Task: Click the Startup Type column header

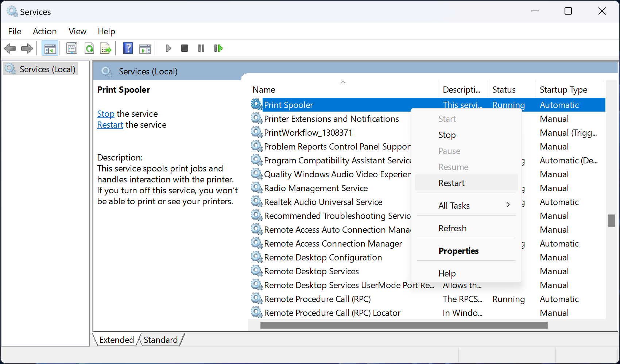Action: pos(563,89)
